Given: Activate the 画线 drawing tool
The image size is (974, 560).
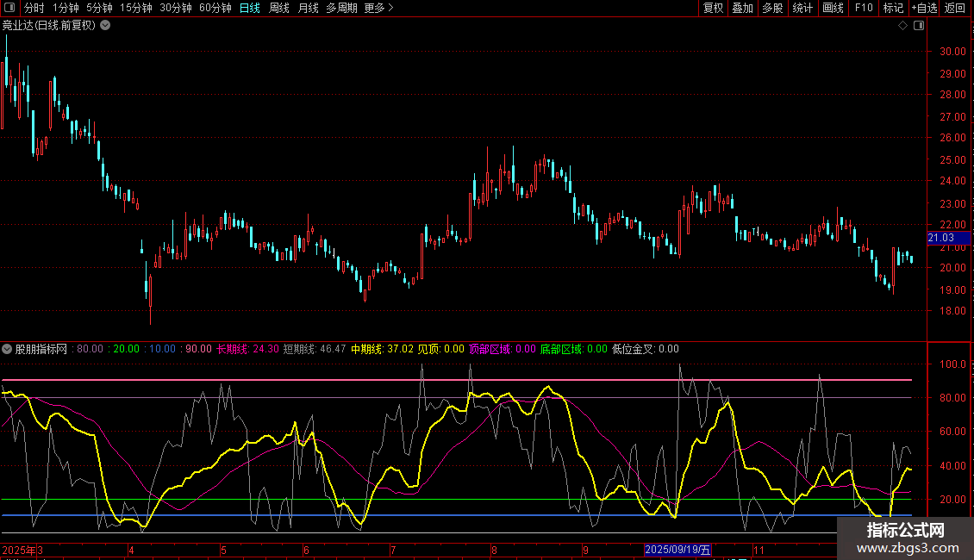Looking at the screenshot, I should [x=833, y=9].
